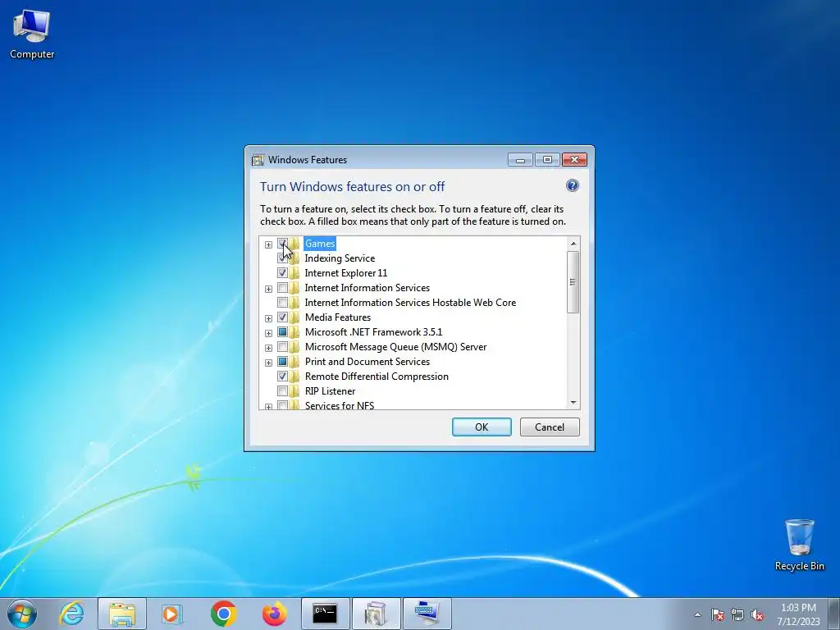The width and height of the screenshot is (840, 630).
Task: Expand the Games tree node
Action: [268, 244]
